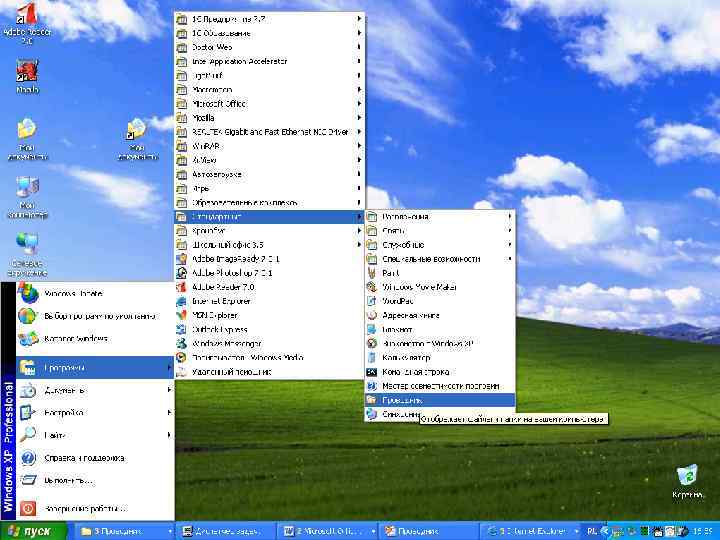Launch Удаленный помощник from Programs menu
The image size is (720, 540).
tap(270, 372)
